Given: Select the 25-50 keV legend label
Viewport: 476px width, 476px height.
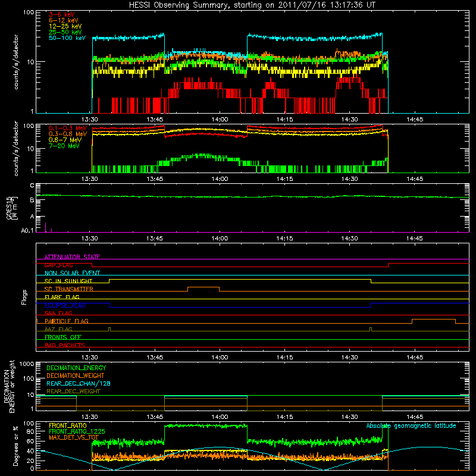Looking at the screenshot, I should [65, 32].
